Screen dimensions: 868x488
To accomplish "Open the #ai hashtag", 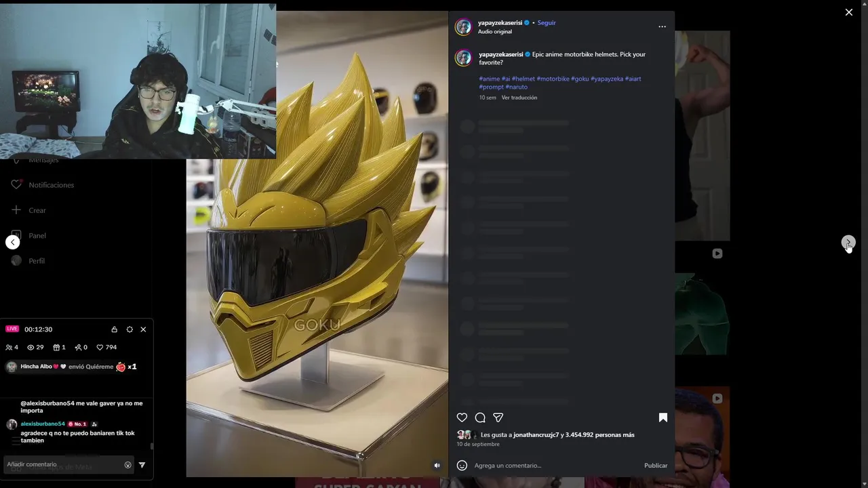I will (x=506, y=79).
